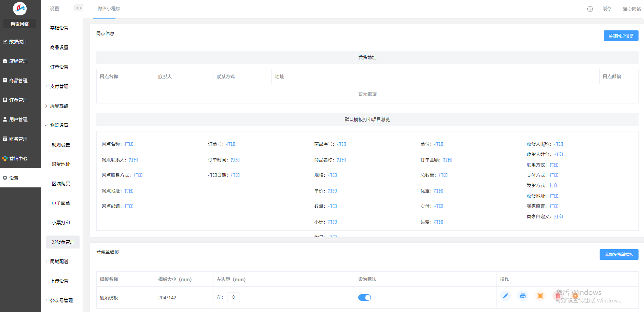644x312 pixels.
Task: Open 商品管理 in the sidebar
Action: point(20,81)
